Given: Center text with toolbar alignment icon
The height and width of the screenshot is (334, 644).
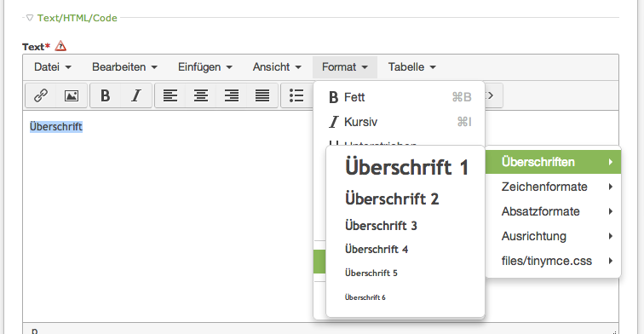Looking at the screenshot, I should (x=201, y=95).
